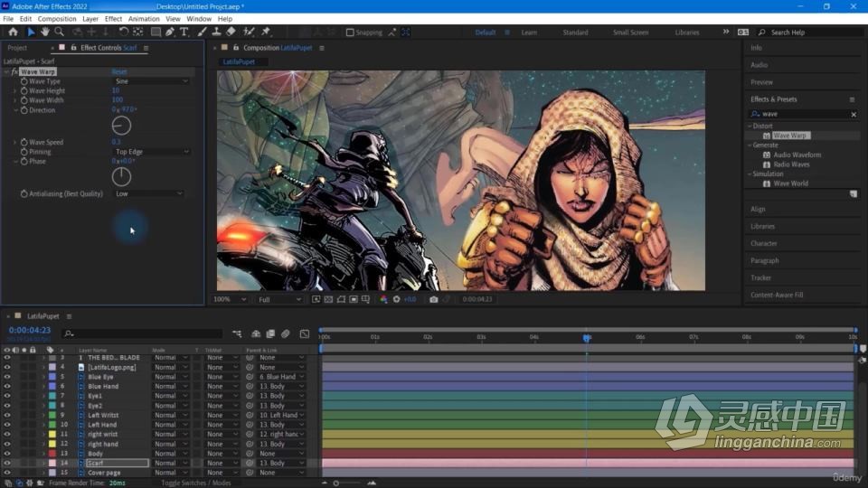The width and height of the screenshot is (868, 488).
Task: Clear the wave search in Effects panel
Action: point(854,114)
